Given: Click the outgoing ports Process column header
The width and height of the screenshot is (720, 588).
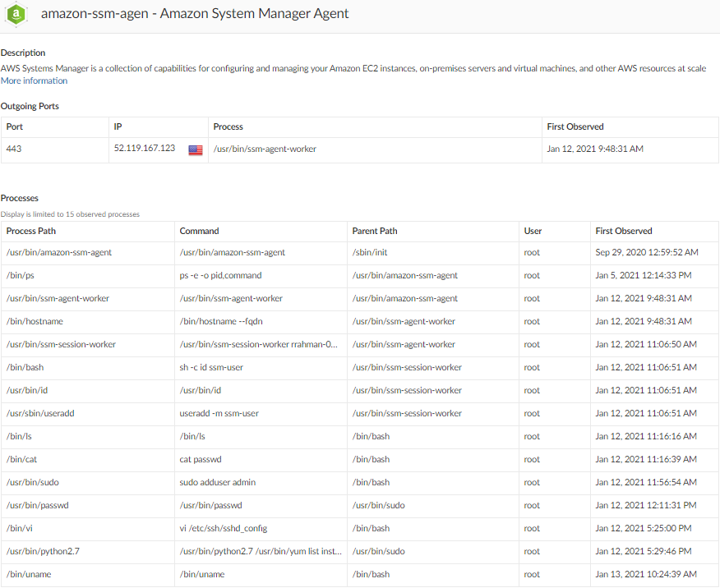Looking at the screenshot, I should 228,126.
